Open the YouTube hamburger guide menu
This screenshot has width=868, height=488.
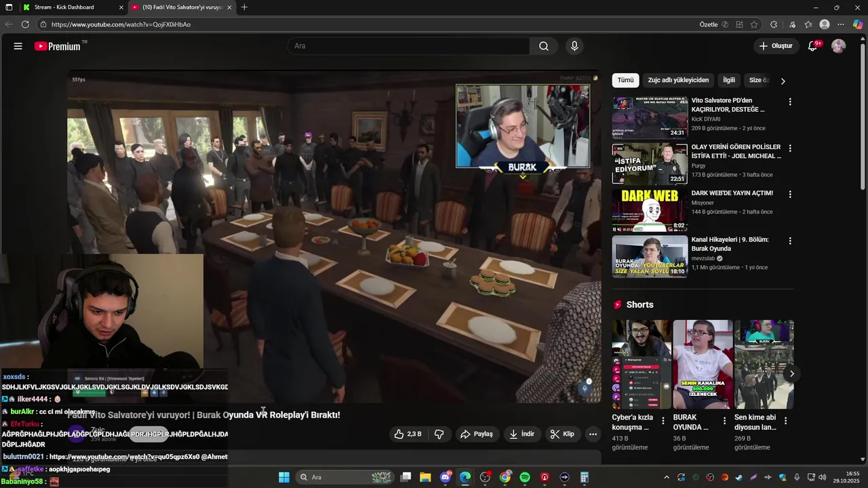click(18, 46)
